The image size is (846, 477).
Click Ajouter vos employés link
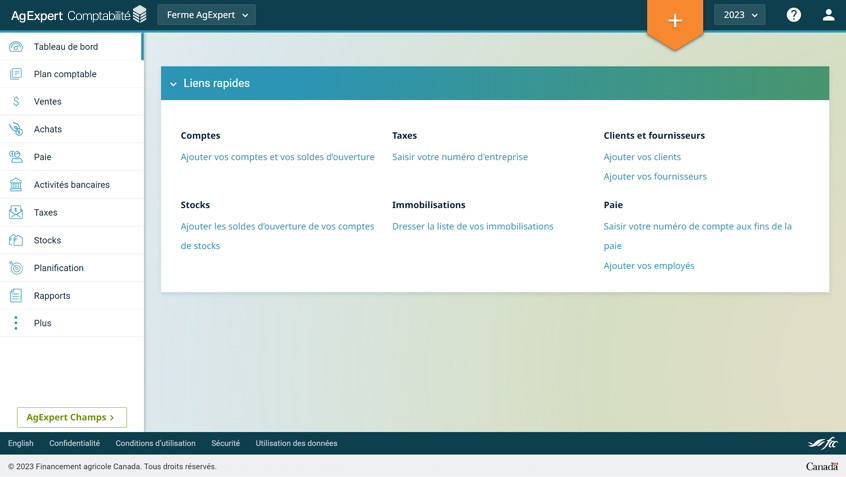coord(649,265)
